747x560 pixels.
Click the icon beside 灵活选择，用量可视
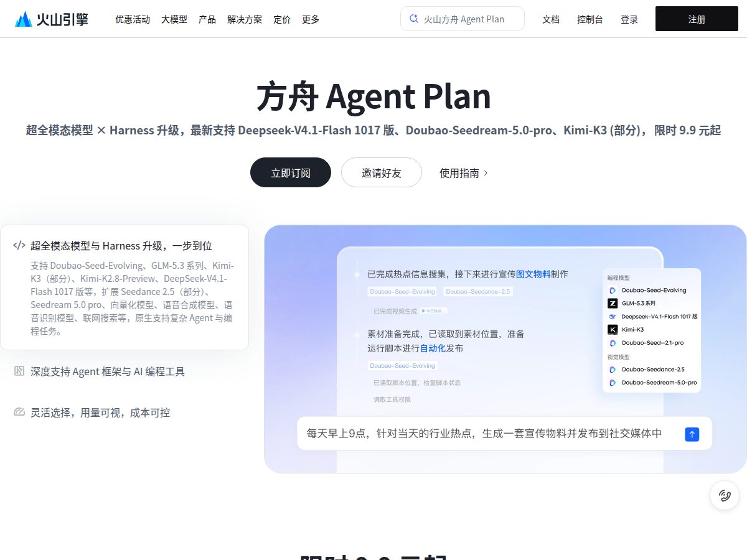[x=19, y=412]
